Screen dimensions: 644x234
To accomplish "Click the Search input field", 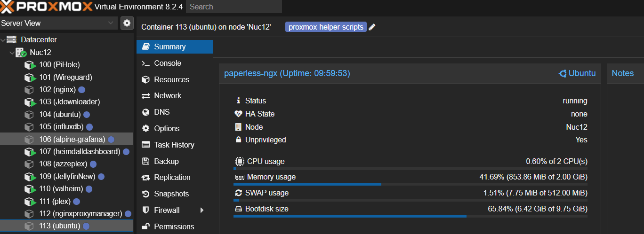I will click(x=234, y=7).
